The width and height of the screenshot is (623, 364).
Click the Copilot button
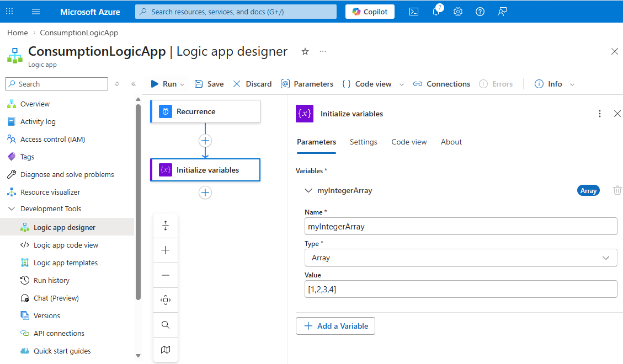click(370, 12)
